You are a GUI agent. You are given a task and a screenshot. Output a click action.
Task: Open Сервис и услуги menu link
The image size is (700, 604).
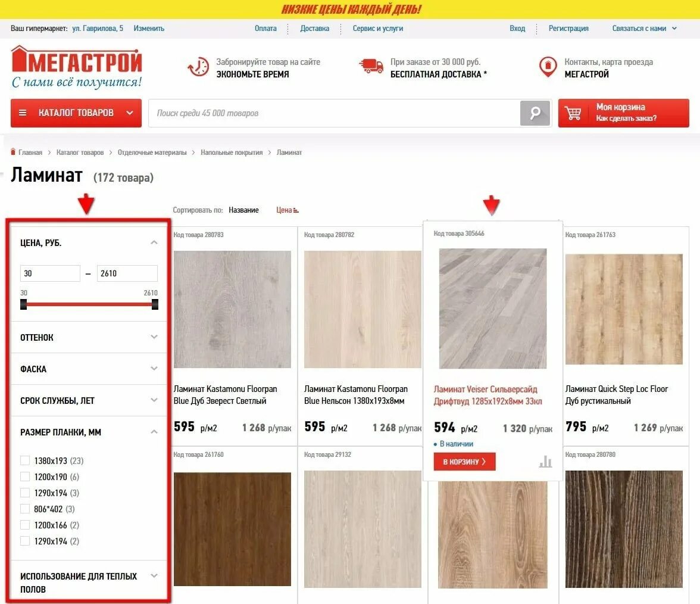point(377,28)
